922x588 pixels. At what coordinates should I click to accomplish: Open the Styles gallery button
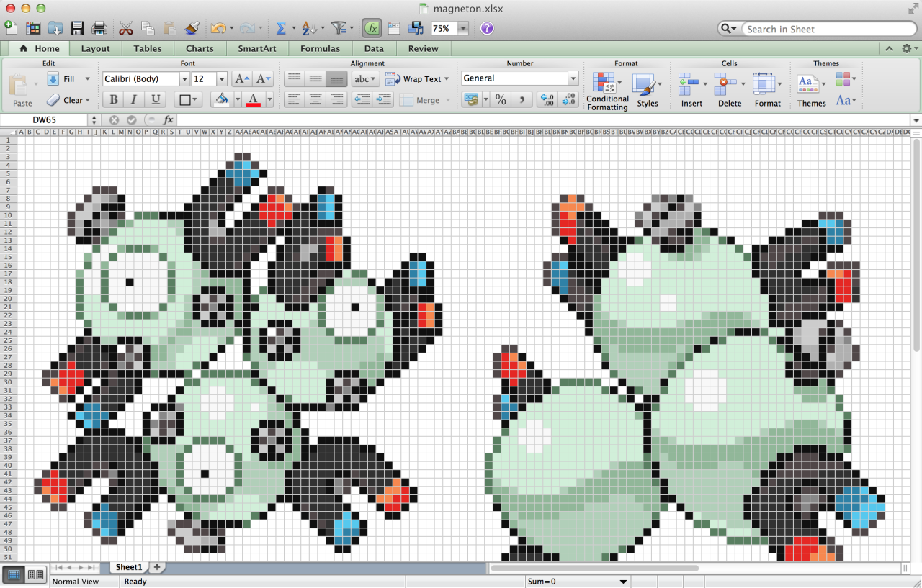pyautogui.click(x=648, y=91)
